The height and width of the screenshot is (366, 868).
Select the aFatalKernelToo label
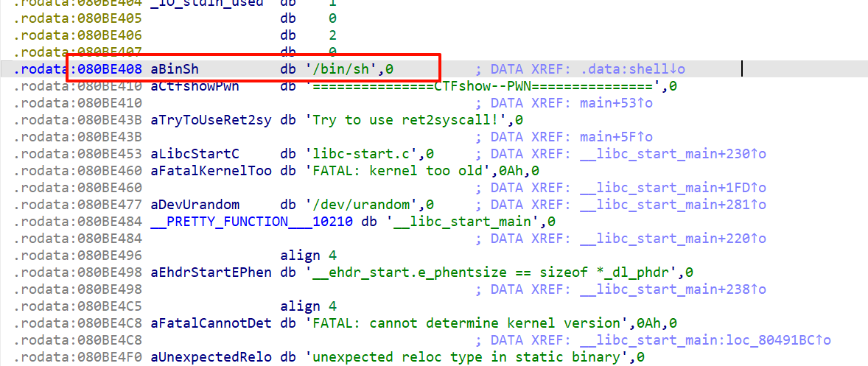(211, 171)
